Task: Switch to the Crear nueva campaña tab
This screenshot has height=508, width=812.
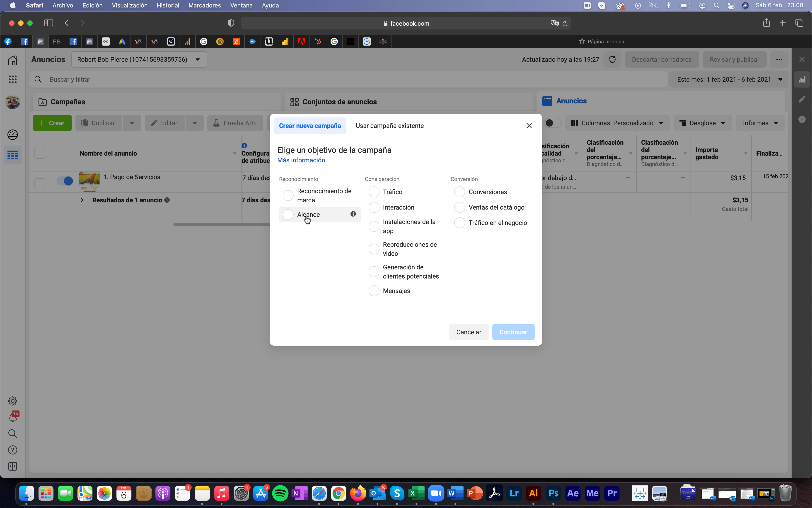Action: (310, 126)
